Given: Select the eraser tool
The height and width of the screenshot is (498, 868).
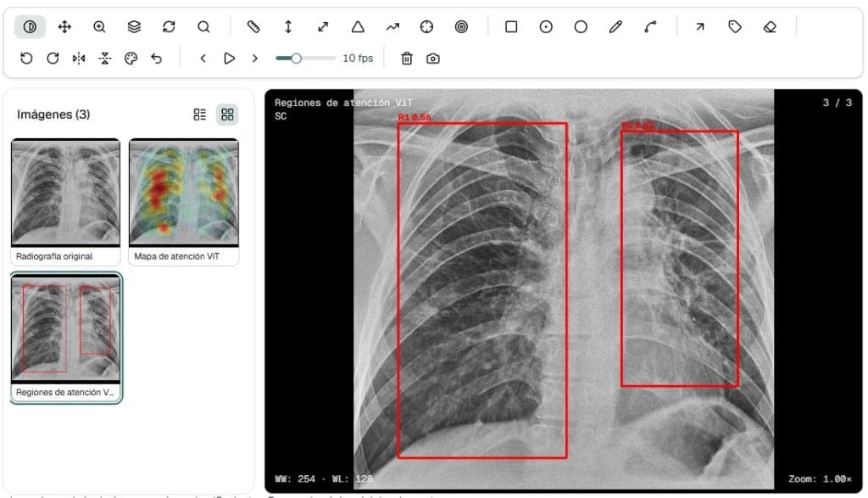Looking at the screenshot, I should [x=770, y=26].
